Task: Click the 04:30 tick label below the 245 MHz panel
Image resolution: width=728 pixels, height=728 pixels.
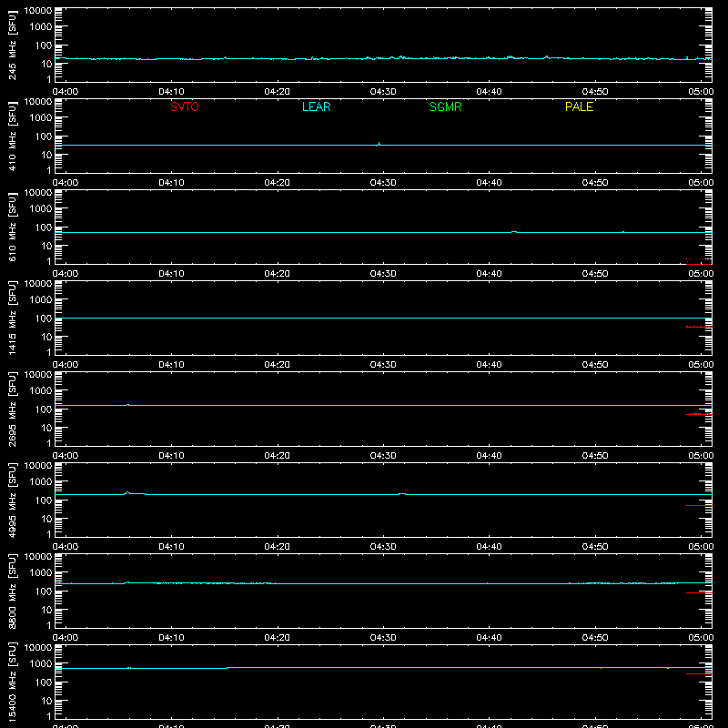Action: 383,92
